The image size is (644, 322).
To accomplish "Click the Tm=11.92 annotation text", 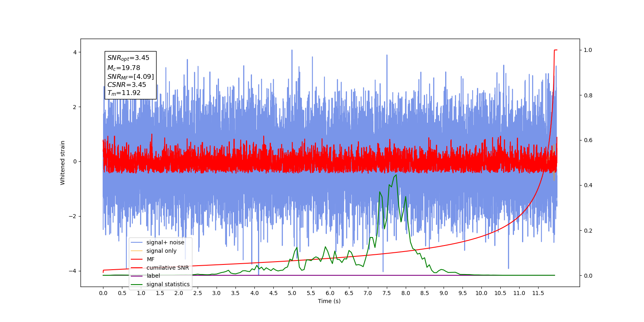I will [x=124, y=93].
